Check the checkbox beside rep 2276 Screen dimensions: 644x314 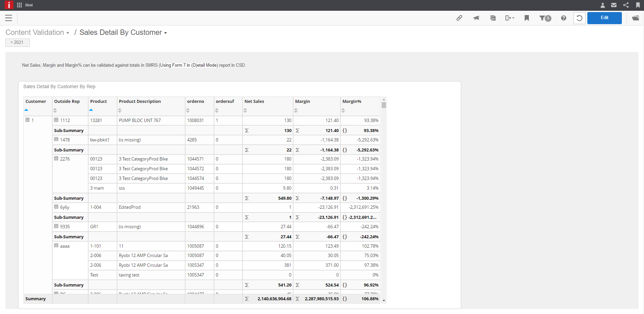56,158
